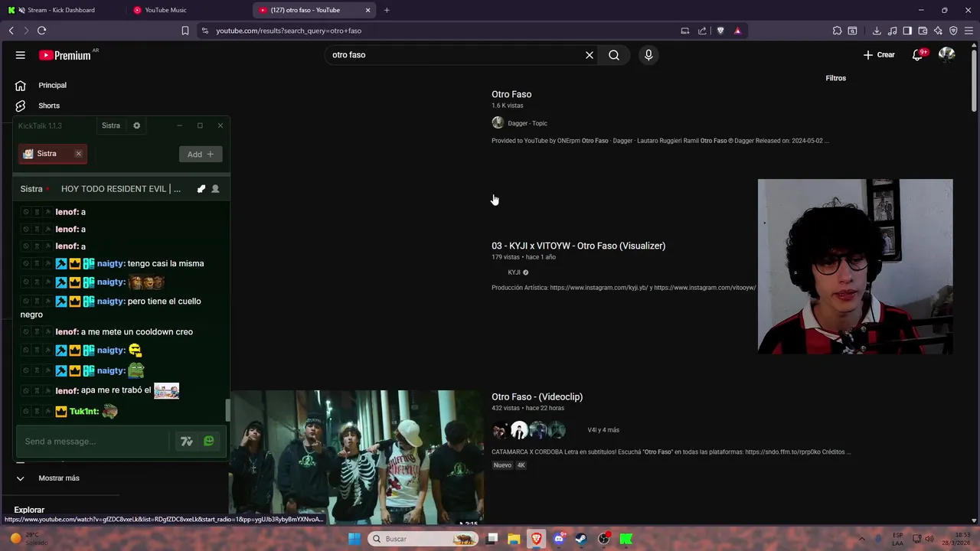The width and height of the screenshot is (980, 551).
Task: Open pinned message icon in KickTalk header
Action: pyautogui.click(x=201, y=189)
